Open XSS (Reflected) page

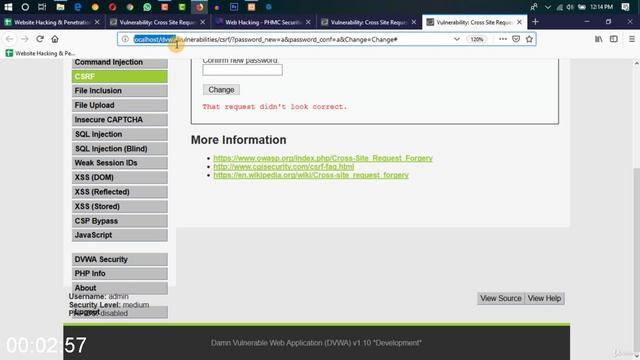(120, 192)
